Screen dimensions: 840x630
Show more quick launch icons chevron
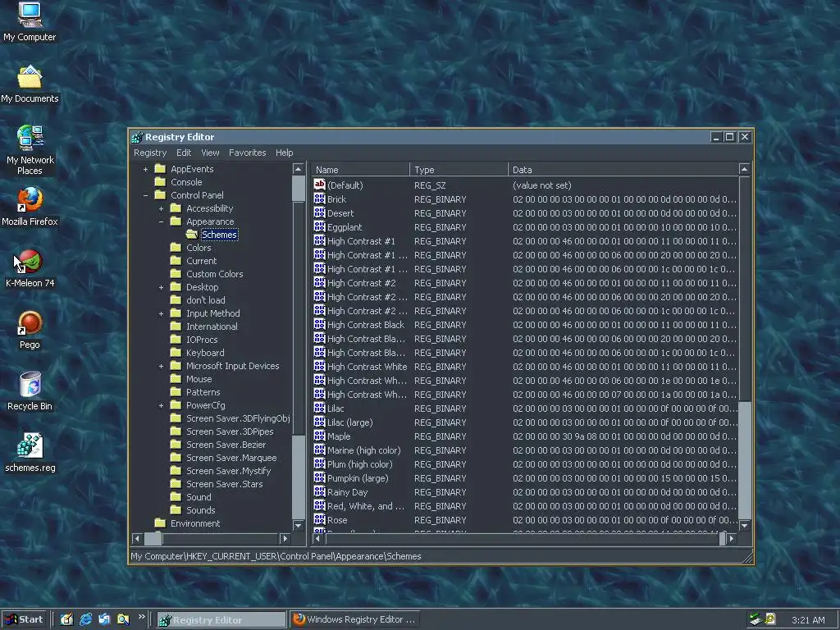(x=141, y=617)
